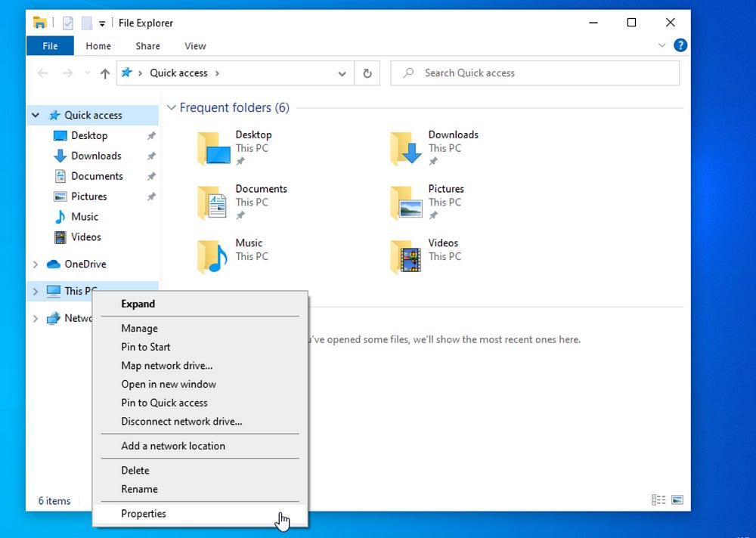Click the Forward navigation arrow
The image size is (756, 538).
click(x=67, y=73)
